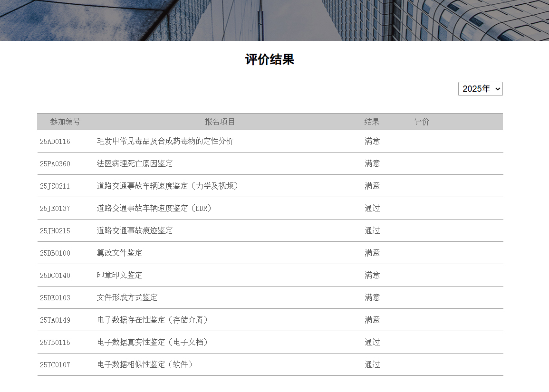
Task: Click the 满意 result for 25DC0140
Action: [x=372, y=275]
